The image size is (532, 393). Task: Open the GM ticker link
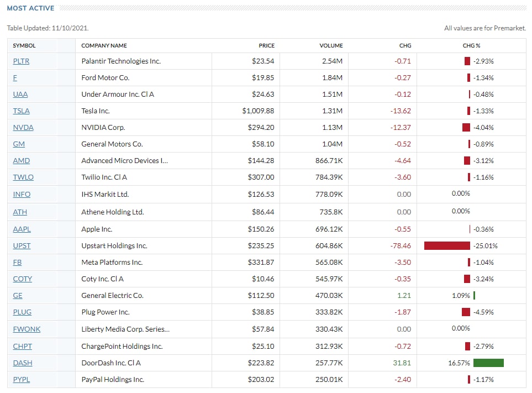tap(19, 144)
